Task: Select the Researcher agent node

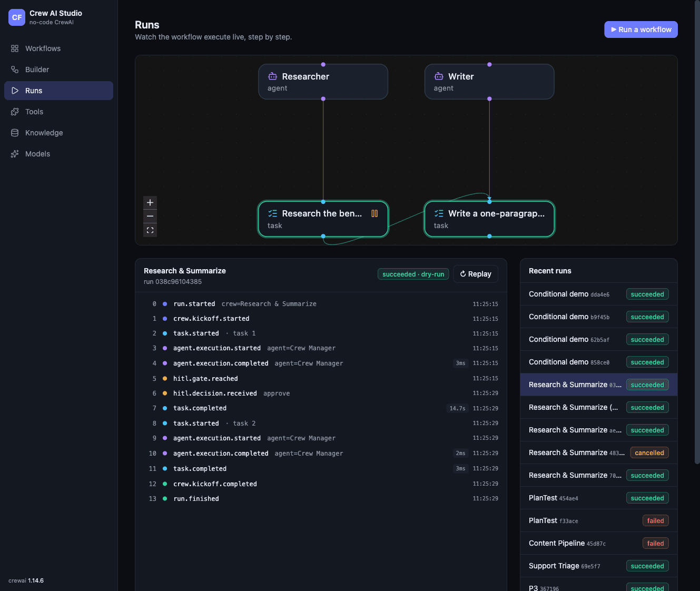Action: pyautogui.click(x=323, y=82)
